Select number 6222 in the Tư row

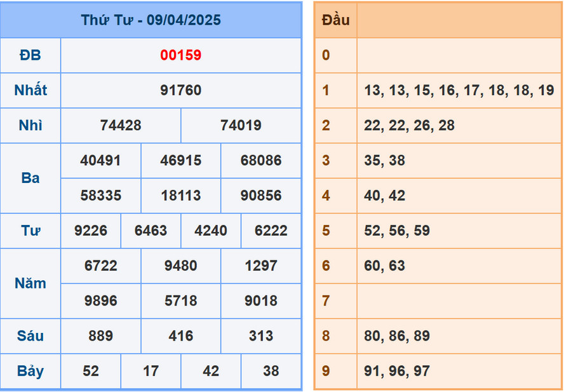[x=270, y=231]
